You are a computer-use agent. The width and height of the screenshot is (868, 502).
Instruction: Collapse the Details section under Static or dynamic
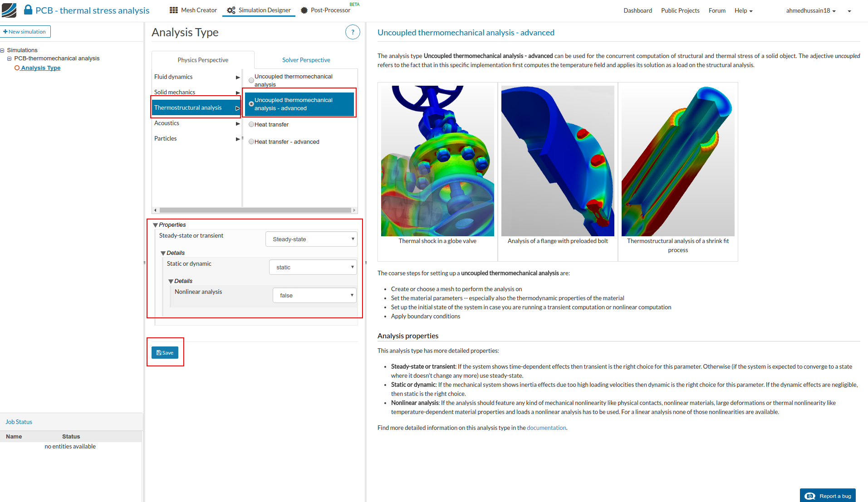[171, 281]
